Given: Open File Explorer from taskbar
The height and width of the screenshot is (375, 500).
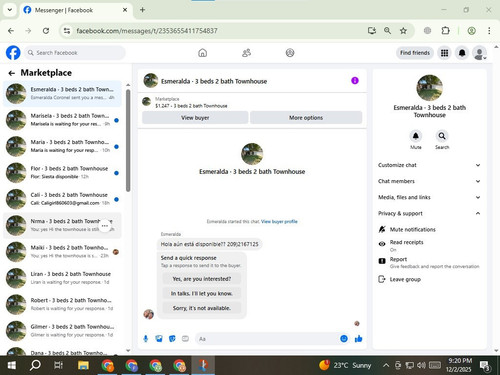Looking at the screenshot, I should coord(83,365).
